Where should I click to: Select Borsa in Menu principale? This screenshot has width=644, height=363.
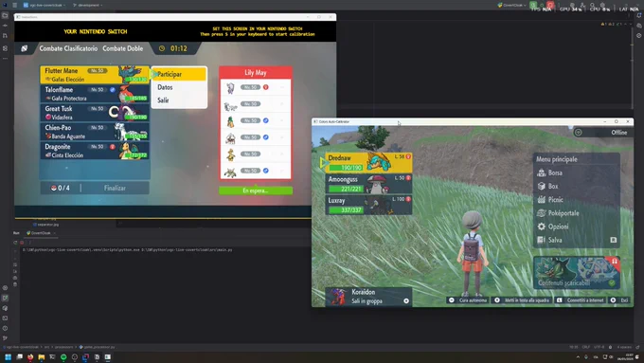[576, 172]
